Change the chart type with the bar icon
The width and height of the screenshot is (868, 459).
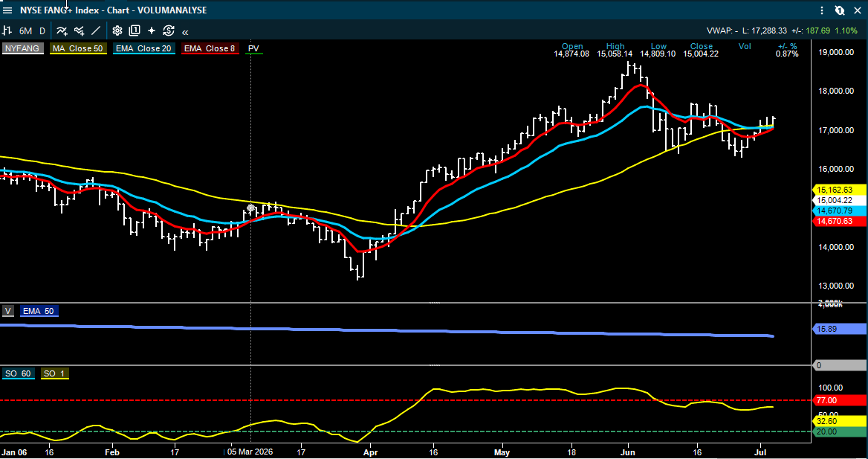tap(7, 31)
